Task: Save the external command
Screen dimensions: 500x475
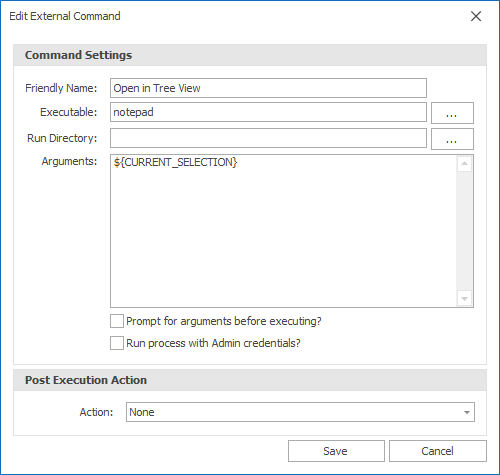Action: pos(336,451)
